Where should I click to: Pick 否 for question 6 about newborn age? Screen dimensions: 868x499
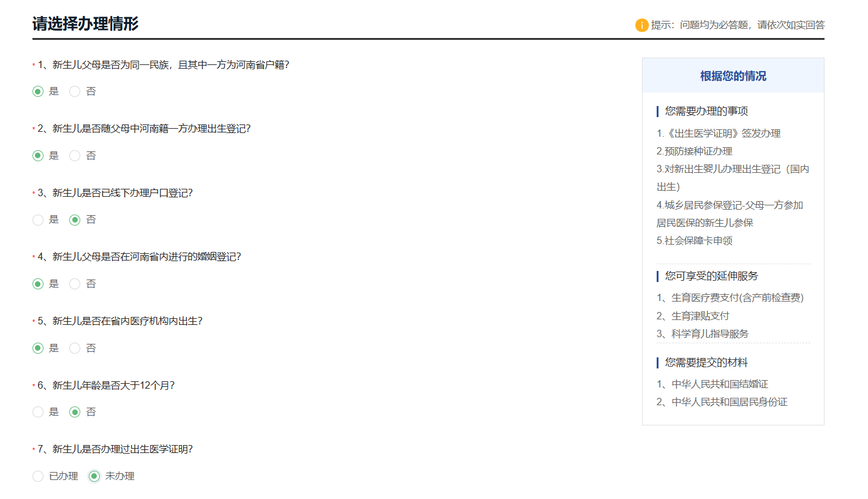[x=75, y=412]
